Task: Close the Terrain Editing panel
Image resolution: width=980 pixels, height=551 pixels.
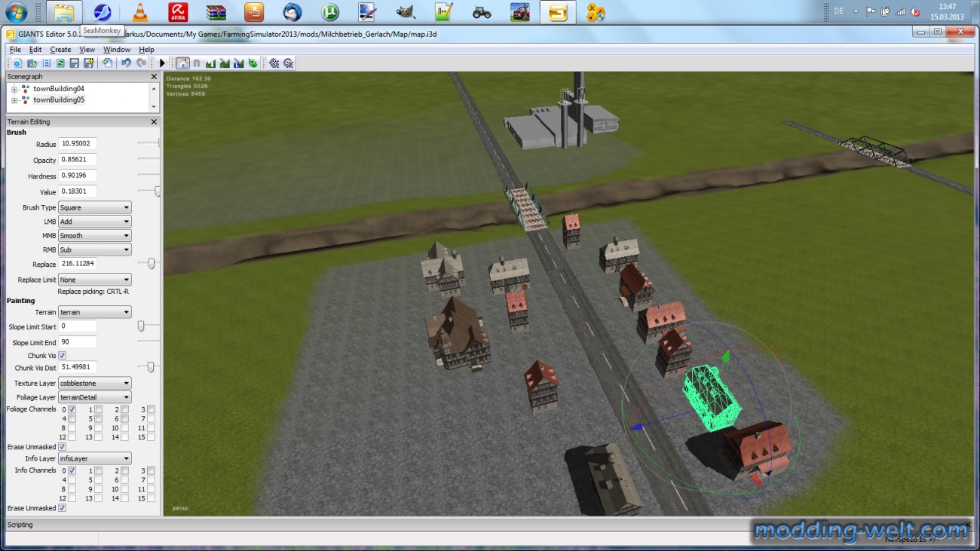Action: coord(154,122)
